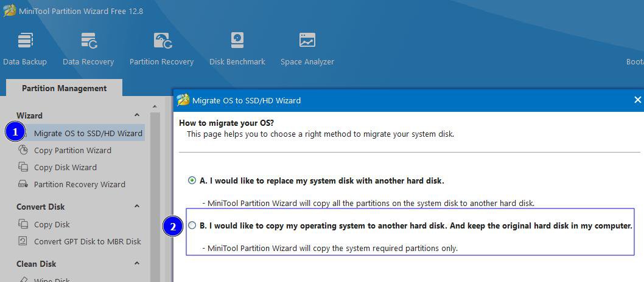644x282 pixels.
Task: Click the sidebar vertical scrollbar up arrow
Action: (x=155, y=106)
